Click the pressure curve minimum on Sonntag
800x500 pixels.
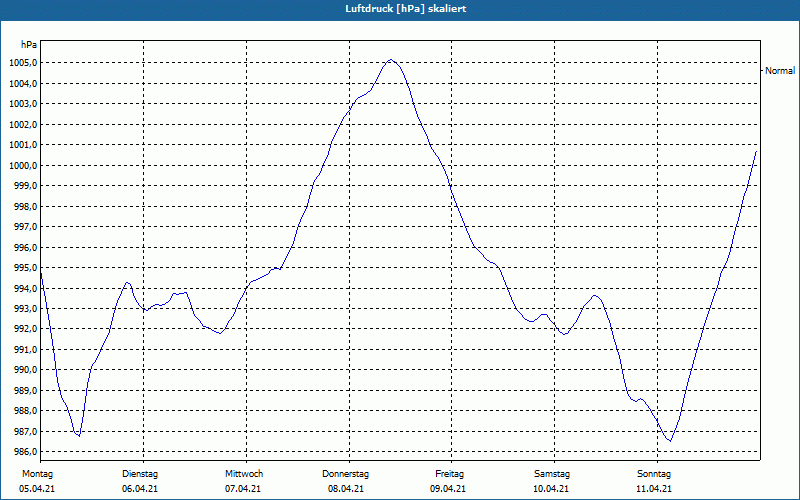(670, 441)
